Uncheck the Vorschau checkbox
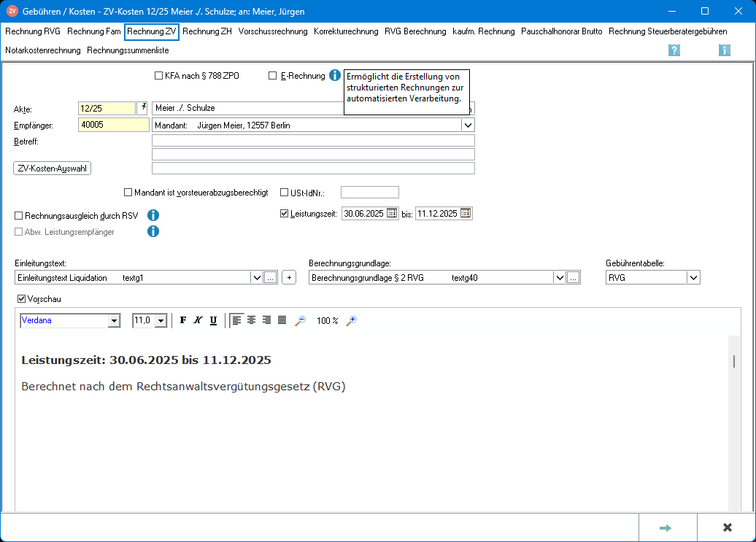 pyautogui.click(x=20, y=299)
